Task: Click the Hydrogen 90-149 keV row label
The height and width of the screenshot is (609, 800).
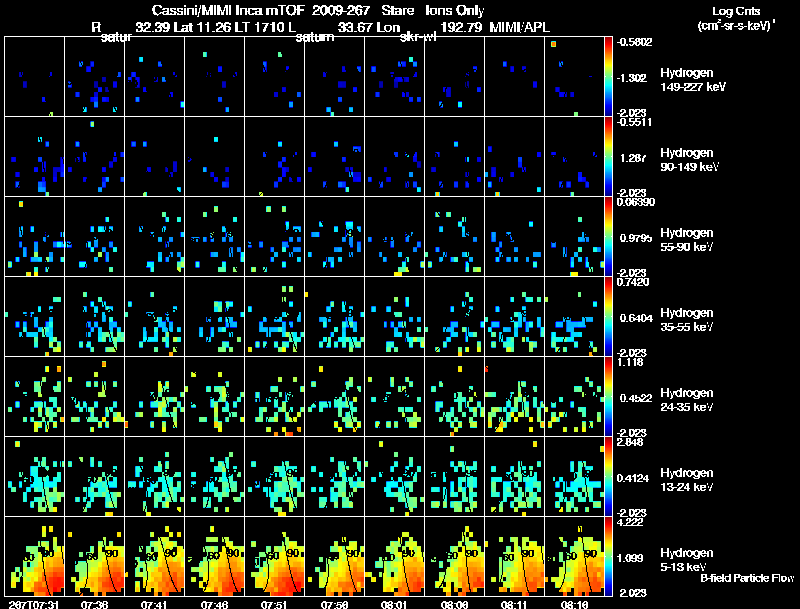Action: (689, 160)
